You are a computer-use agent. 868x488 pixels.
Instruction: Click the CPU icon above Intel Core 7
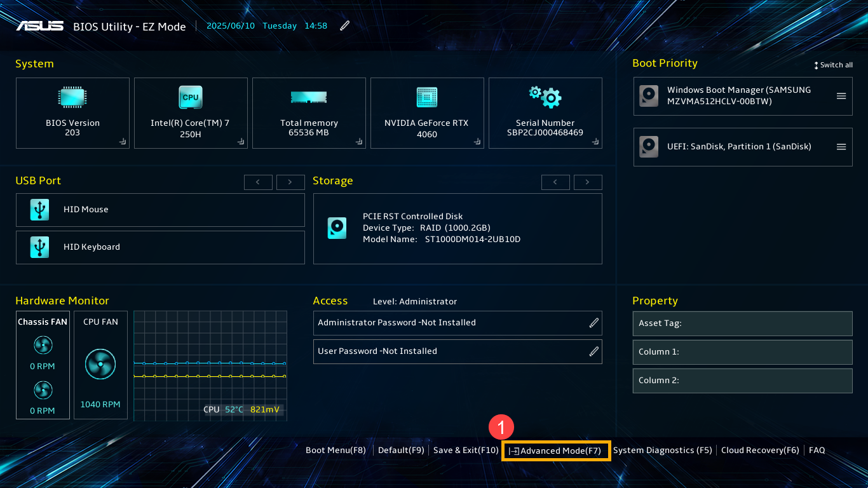(191, 97)
